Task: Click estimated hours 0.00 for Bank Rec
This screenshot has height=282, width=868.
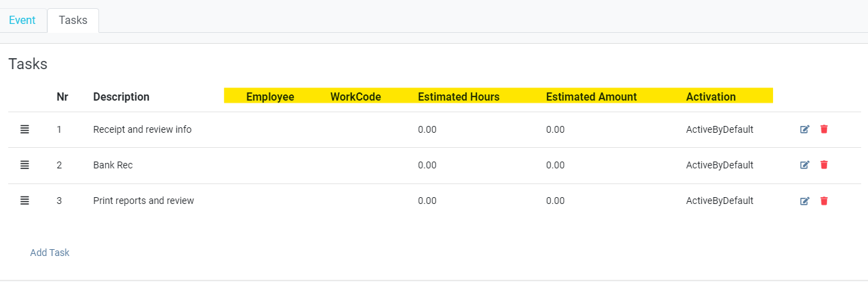Action: (427, 165)
